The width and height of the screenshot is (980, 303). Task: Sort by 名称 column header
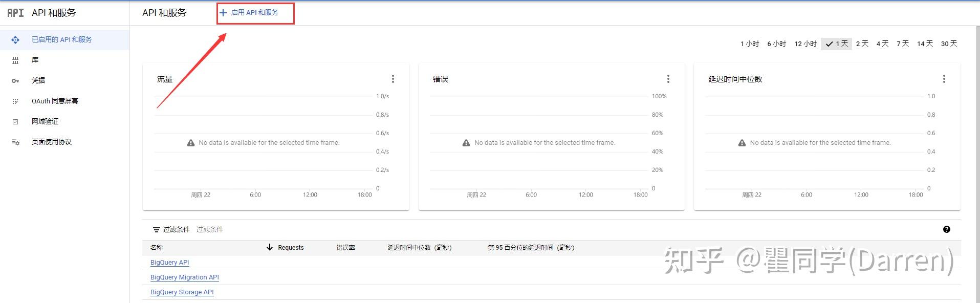[157, 247]
